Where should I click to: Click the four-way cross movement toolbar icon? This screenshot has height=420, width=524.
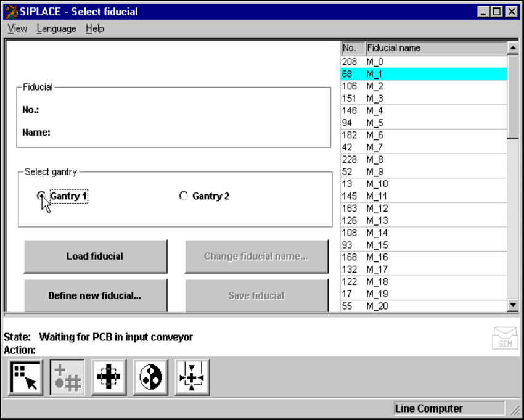pyautogui.click(x=109, y=377)
